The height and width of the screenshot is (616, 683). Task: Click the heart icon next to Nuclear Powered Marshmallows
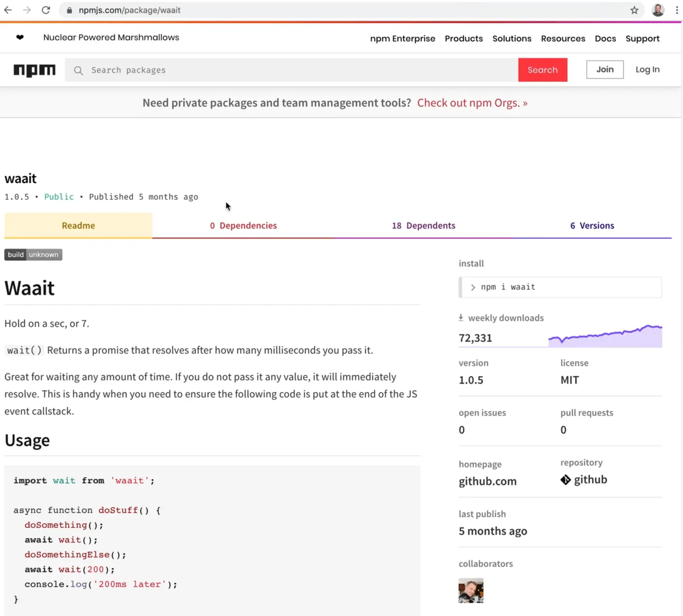[20, 38]
